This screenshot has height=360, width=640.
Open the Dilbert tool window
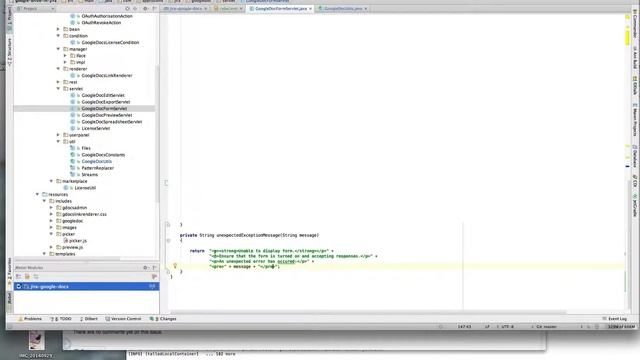pos(89,319)
